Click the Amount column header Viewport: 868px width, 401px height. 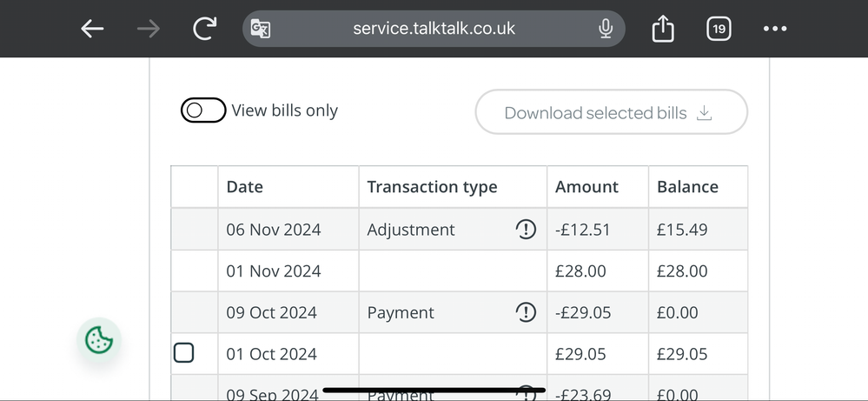point(586,187)
